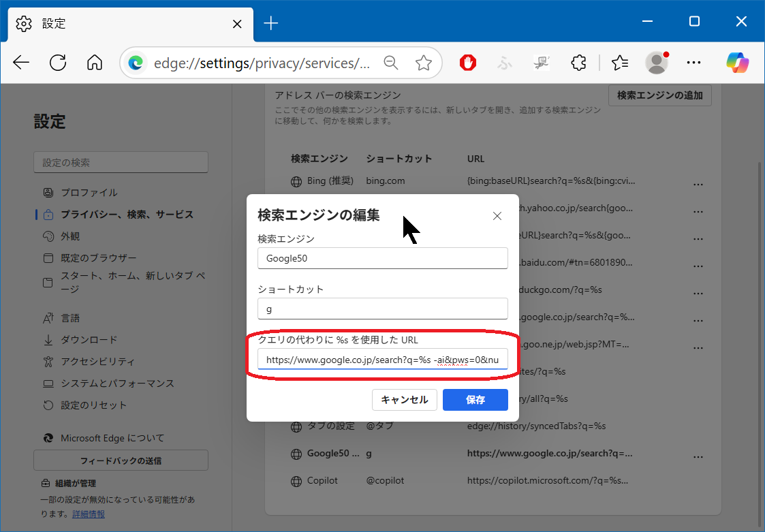The height and width of the screenshot is (532, 765).
Task: Click the 検索エンジン name field containing Google50
Action: point(382,258)
